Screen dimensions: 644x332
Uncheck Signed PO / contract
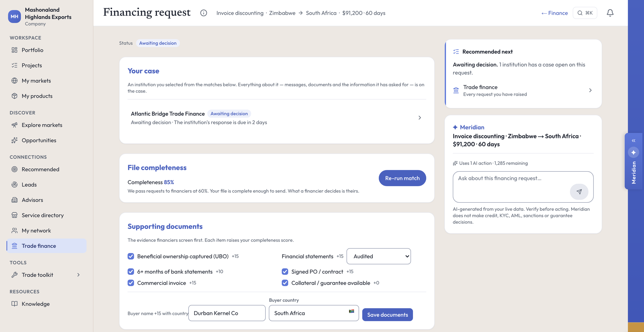pyautogui.click(x=285, y=272)
